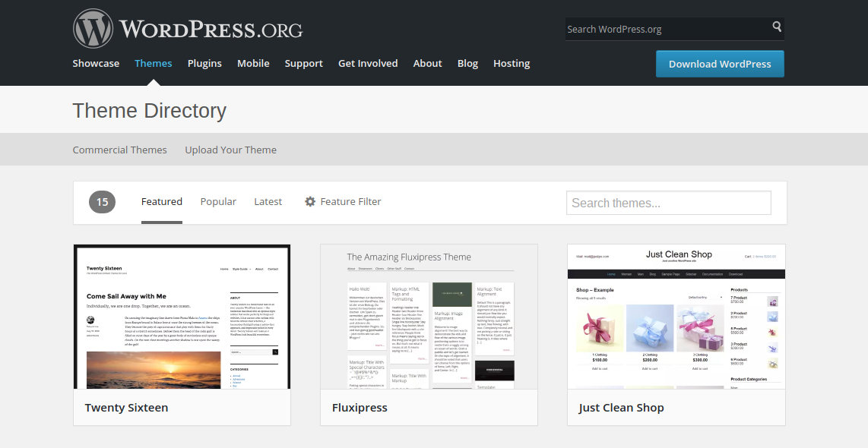Switch to the Featured tab
The image size is (868, 448).
tap(161, 201)
